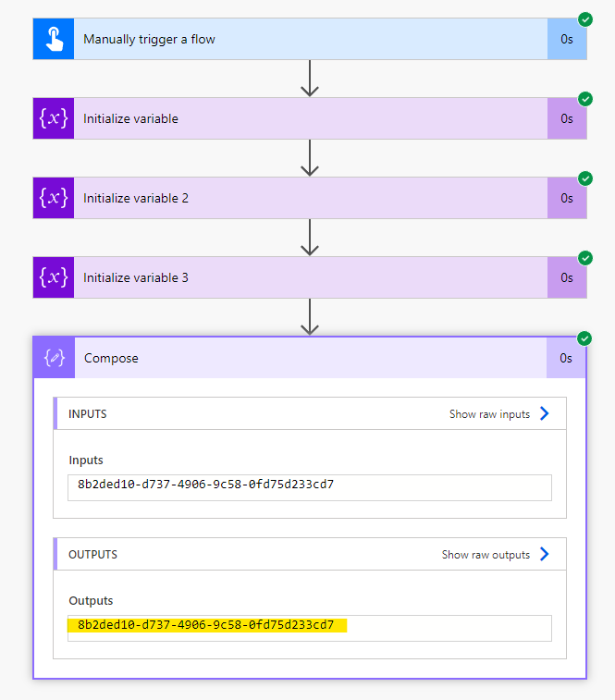Click the Inputs GUID value field
This screenshot has width=615, height=700.
[310, 487]
